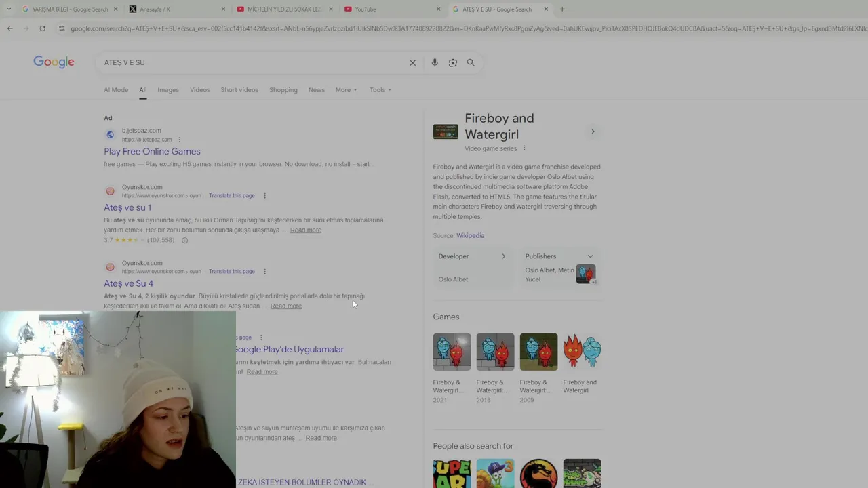Open the Ateş ve Su 4 result
868x488 pixels.
[x=129, y=283]
